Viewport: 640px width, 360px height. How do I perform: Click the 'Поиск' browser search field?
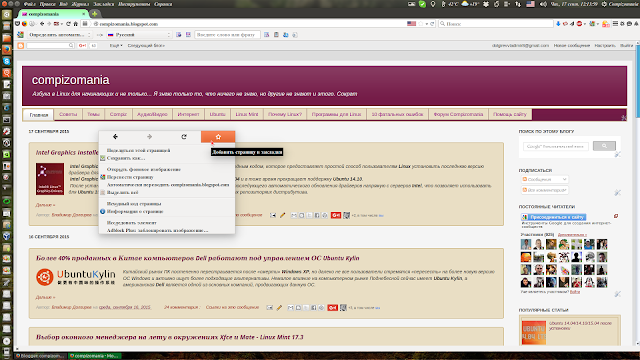coord(496,24)
